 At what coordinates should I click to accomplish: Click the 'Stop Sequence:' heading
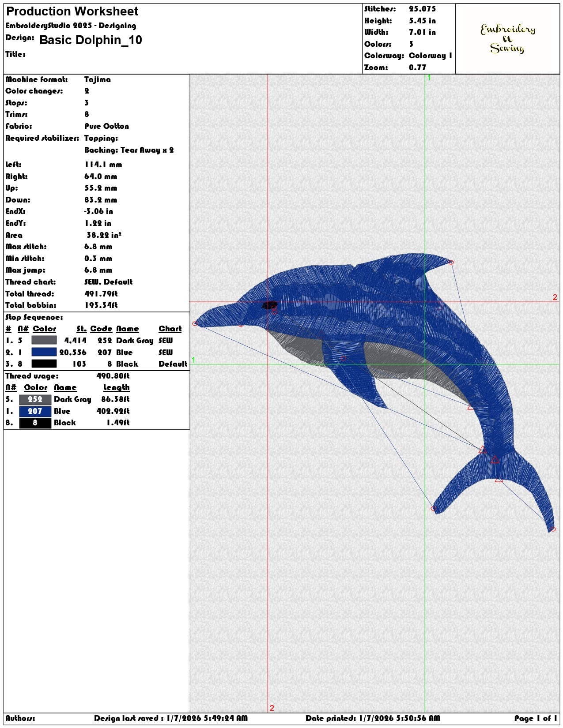(34, 317)
